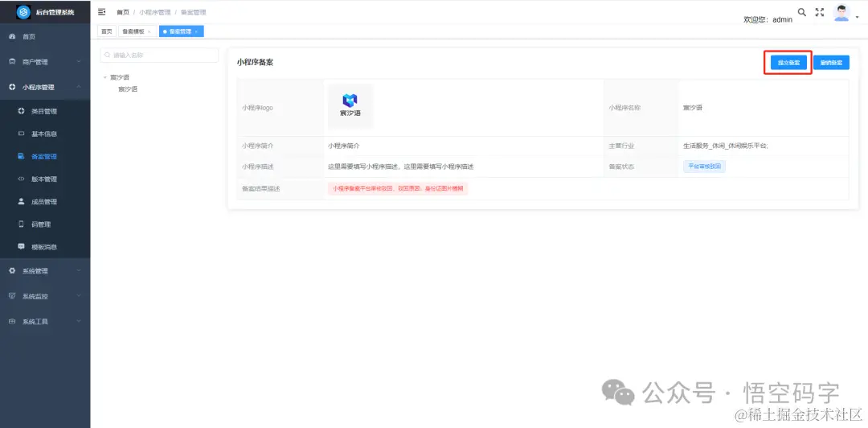Click the 码管理 phone icon
The image size is (868, 428).
click(x=22, y=224)
